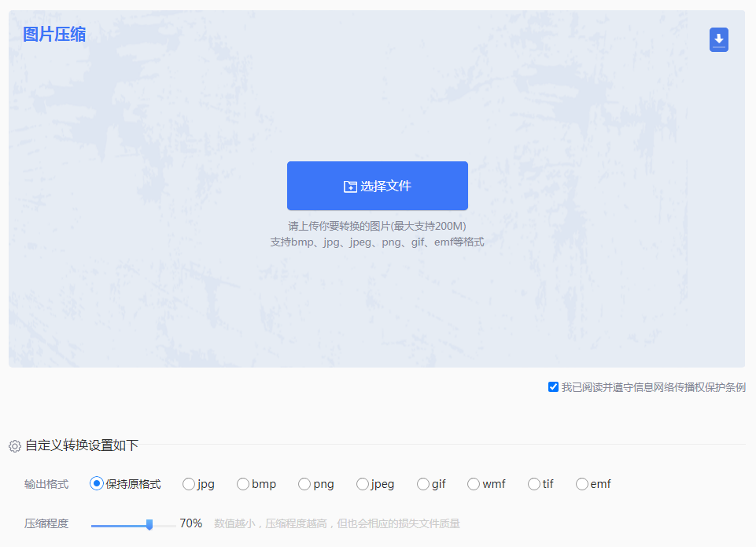This screenshot has height=547, width=756.
Task: Click the 选择文件 upload button
Action: [x=377, y=185]
